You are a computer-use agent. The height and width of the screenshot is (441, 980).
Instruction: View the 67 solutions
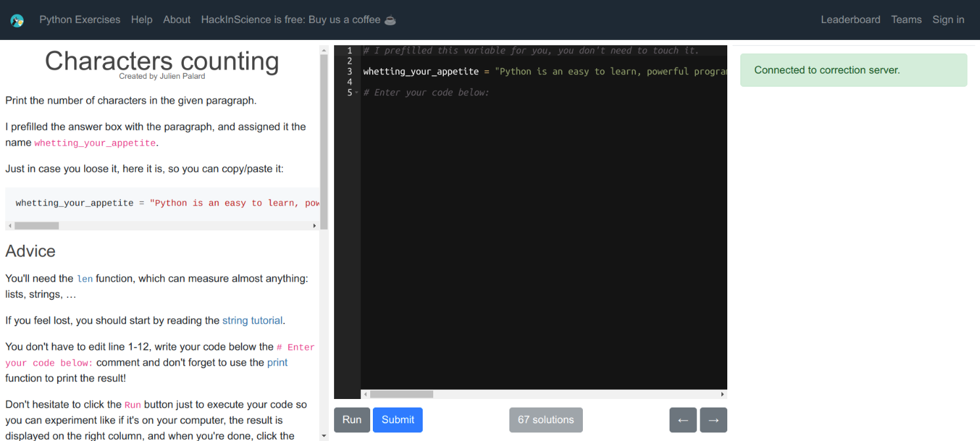545,420
